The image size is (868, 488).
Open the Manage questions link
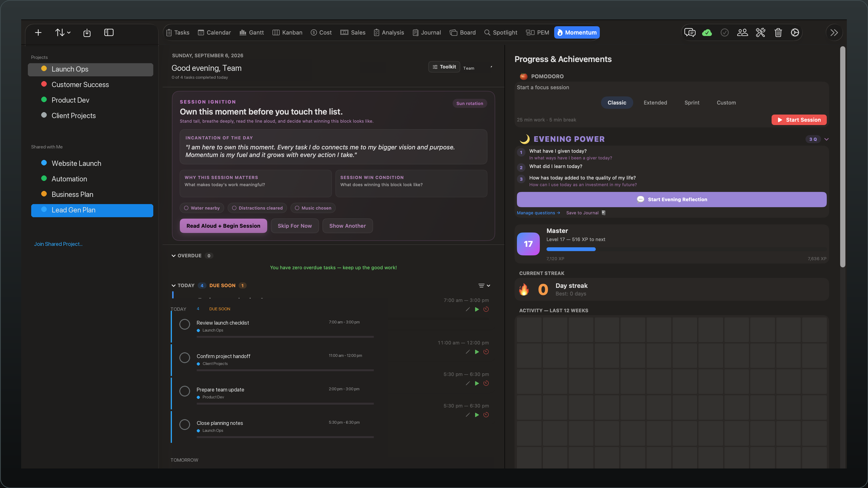(x=538, y=213)
